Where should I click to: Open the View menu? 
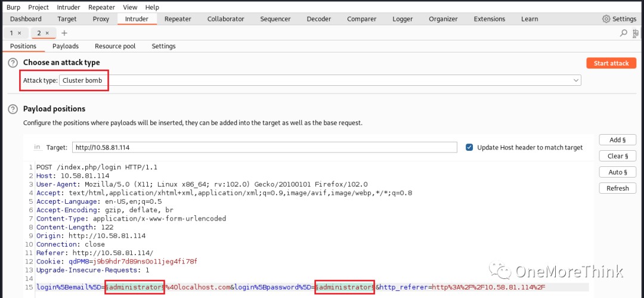pyautogui.click(x=130, y=7)
